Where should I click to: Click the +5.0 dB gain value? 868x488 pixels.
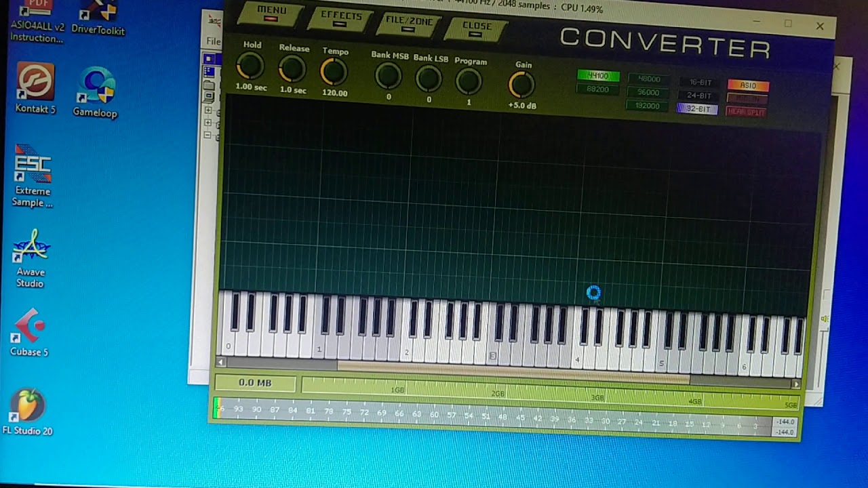click(x=522, y=106)
